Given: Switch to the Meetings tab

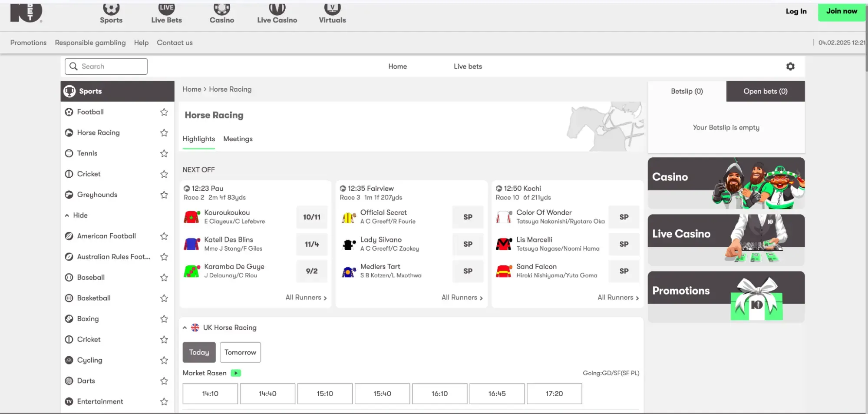Looking at the screenshot, I should coord(238,139).
